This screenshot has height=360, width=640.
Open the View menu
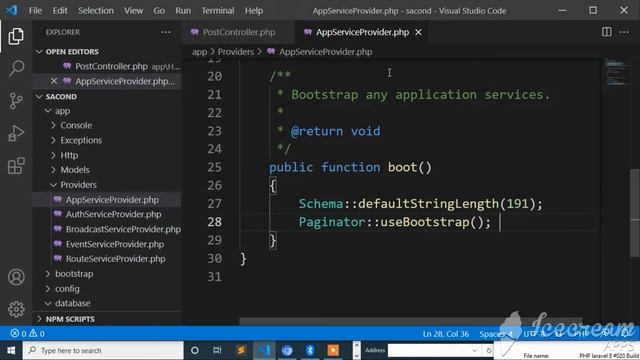(x=133, y=10)
